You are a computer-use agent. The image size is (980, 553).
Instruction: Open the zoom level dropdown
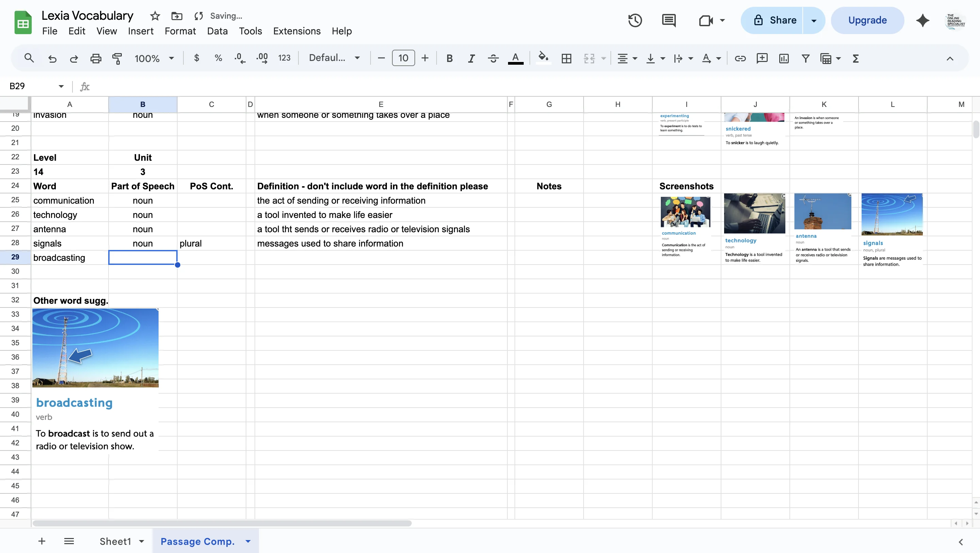point(154,58)
